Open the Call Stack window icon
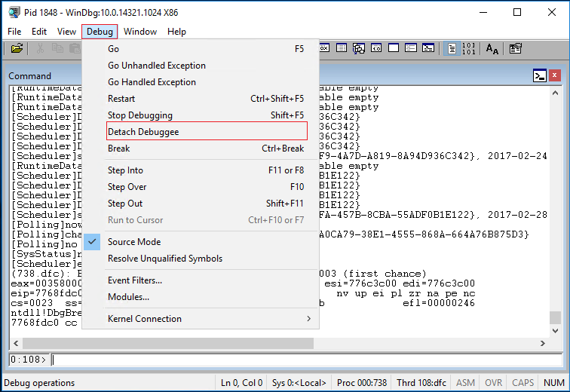Screen dimensions: 570x392 tap(359, 48)
